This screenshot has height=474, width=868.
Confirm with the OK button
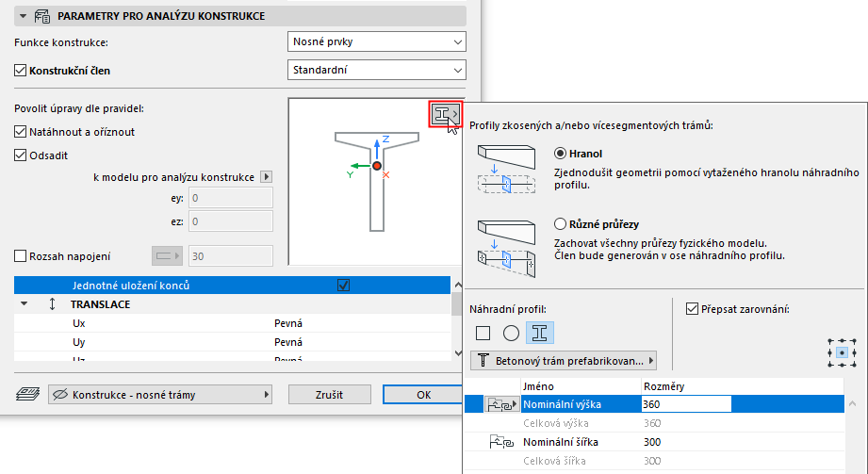coord(423,394)
